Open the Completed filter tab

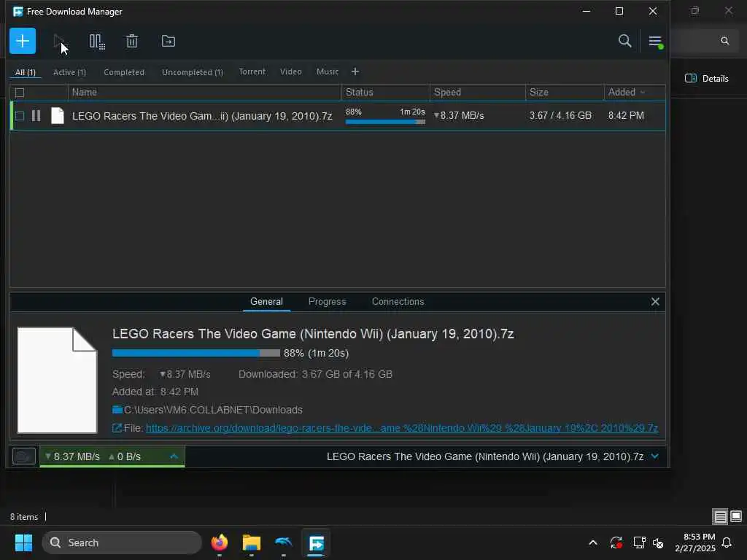tap(124, 72)
